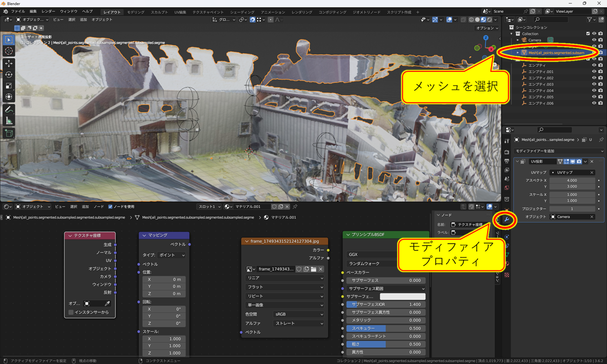Switch viewport to wireframe shading mode
The width and height of the screenshot is (607, 364).
(x=471, y=20)
